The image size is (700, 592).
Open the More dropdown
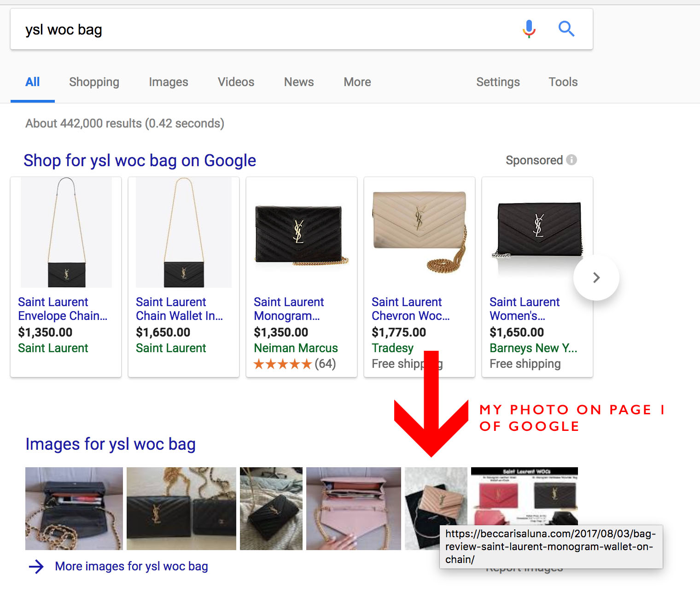[357, 82]
